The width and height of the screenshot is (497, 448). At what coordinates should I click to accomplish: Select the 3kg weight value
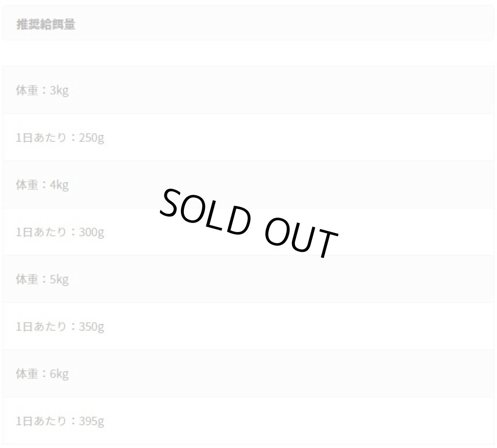[59, 90]
